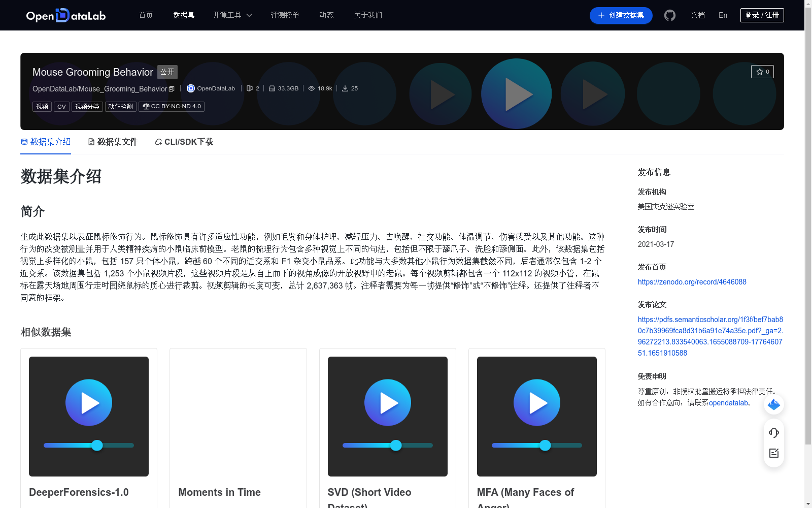
Task: Click the 2021-03-17 publish date
Action: point(656,244)
